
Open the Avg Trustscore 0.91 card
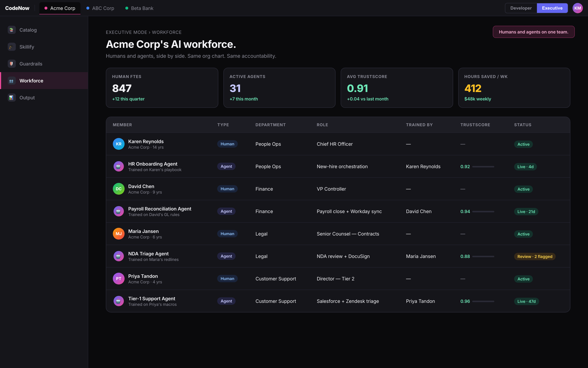tap(397, 88)
